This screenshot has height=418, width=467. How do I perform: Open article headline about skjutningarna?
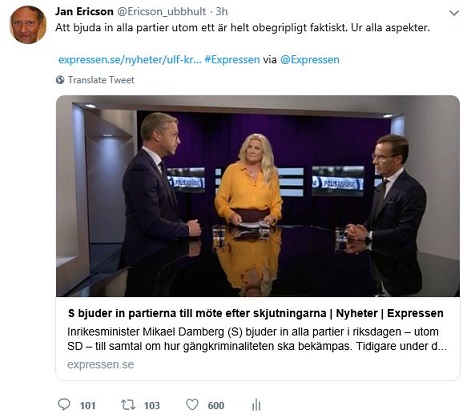(256, 313)
